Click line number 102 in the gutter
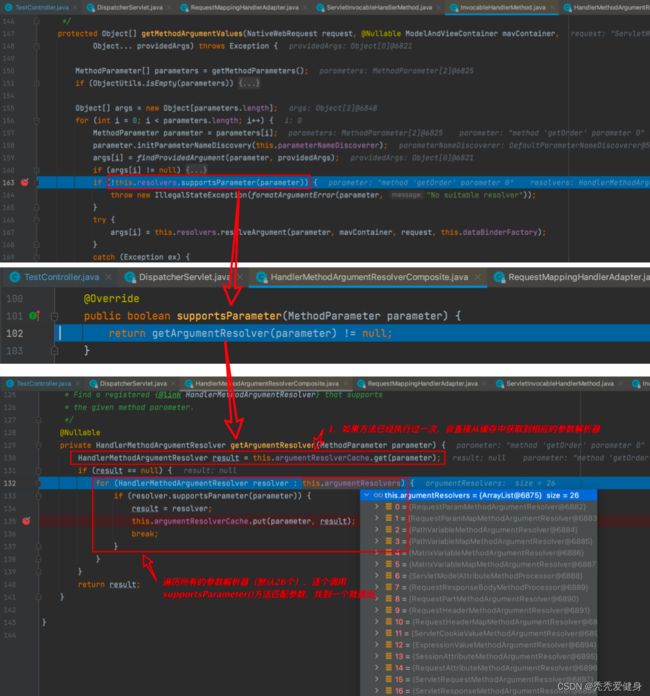 pos(14,333)
